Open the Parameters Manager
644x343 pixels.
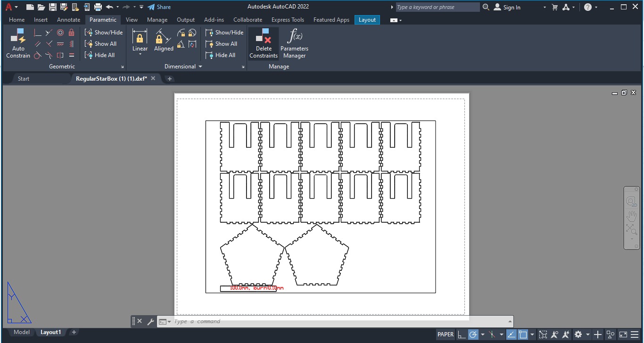click(294, 43)
